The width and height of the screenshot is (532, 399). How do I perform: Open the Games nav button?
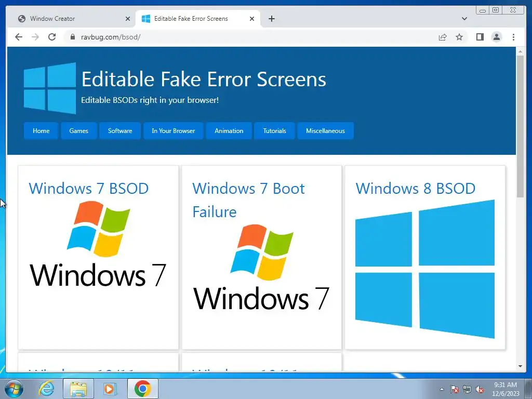(x=79, y=131)
